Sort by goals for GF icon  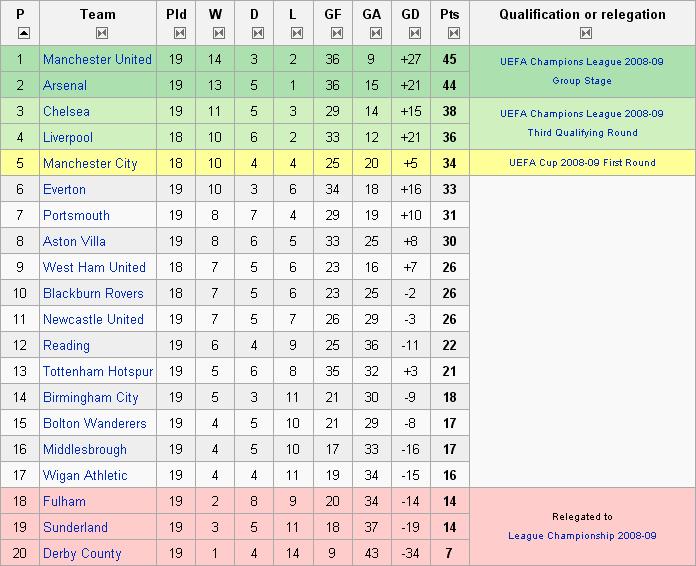point(337,33)
